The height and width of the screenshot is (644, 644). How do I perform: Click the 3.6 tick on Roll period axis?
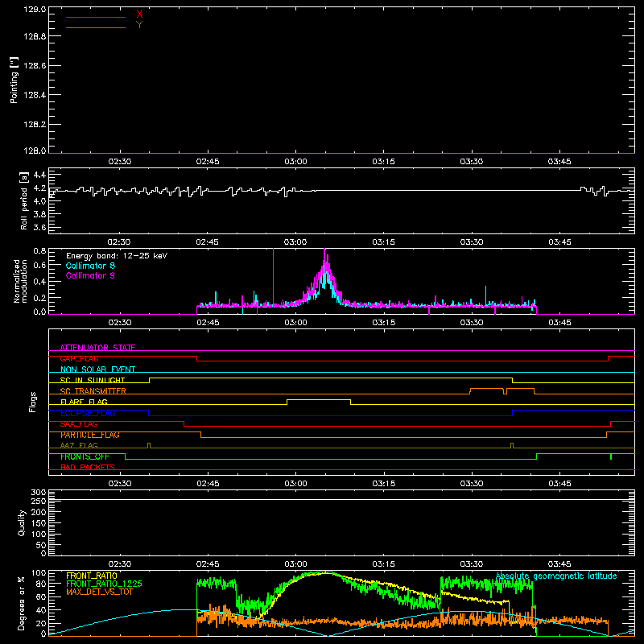pyautogui.click(x=39, y=227)
